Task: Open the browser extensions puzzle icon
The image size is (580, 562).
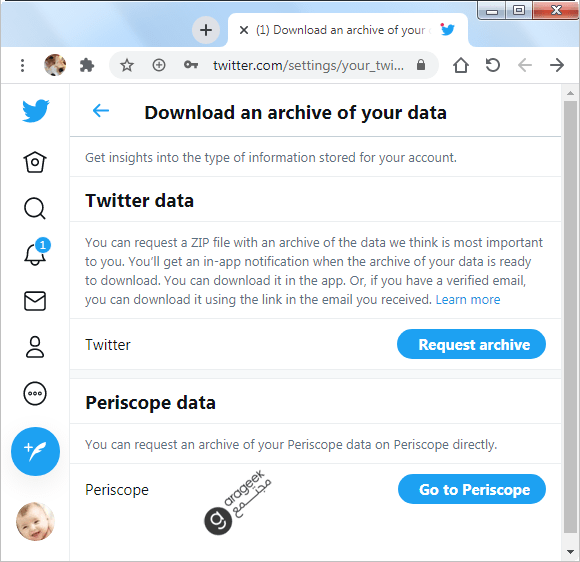Action: 87,65
